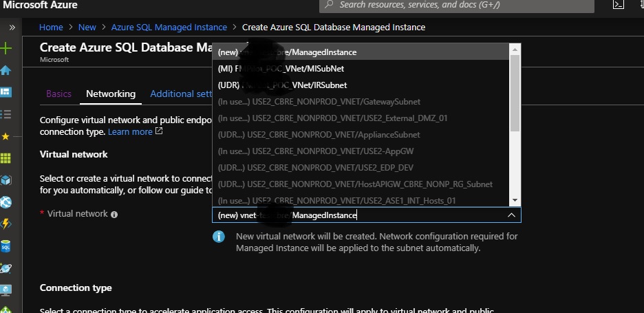
Task: Open the Learn more link
Action: coord(130,132)
